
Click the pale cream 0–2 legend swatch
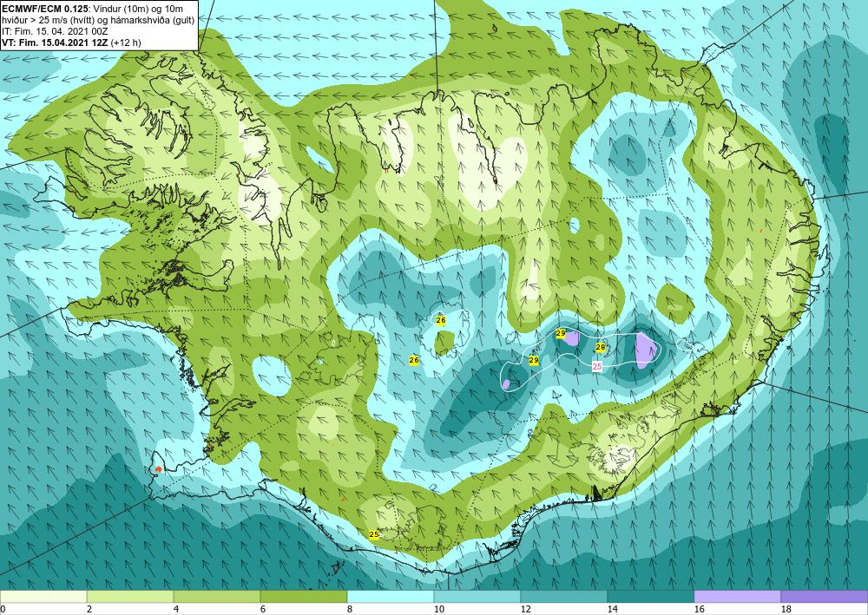(43, 597)
